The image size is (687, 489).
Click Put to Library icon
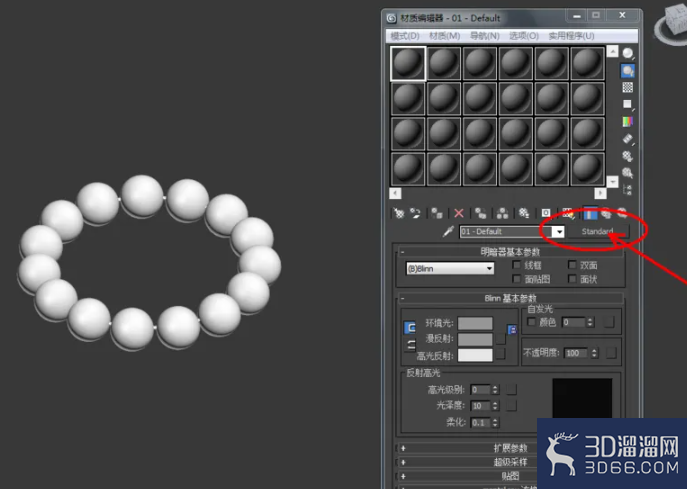click(x=524, y=213)
